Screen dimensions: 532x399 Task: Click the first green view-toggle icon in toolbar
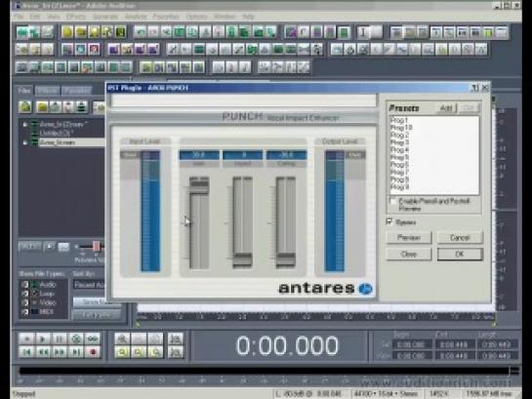click(x=22, y=32)
